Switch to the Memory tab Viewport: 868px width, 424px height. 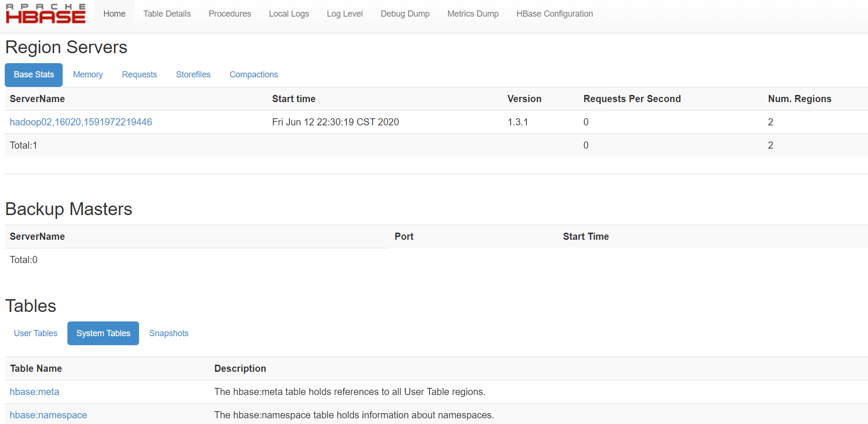tap(88, 75)
